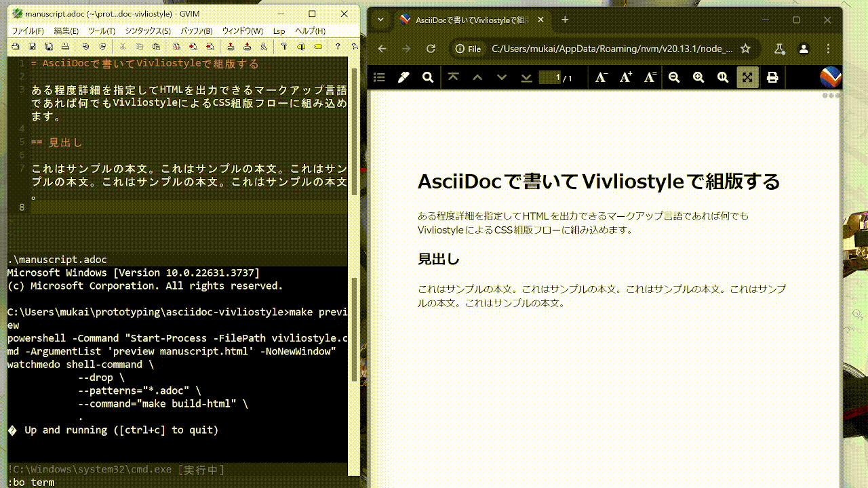Click the reload icon in Chrome

point(431,48)
